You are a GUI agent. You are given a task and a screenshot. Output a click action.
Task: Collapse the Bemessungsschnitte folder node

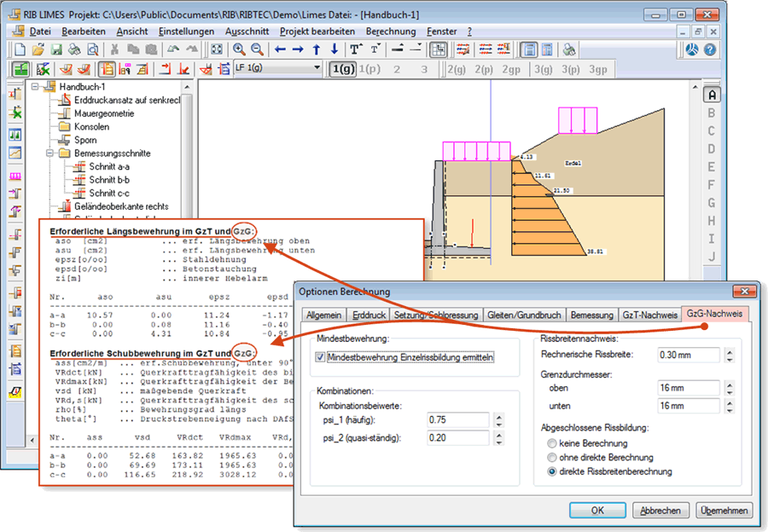coord(49,153)
